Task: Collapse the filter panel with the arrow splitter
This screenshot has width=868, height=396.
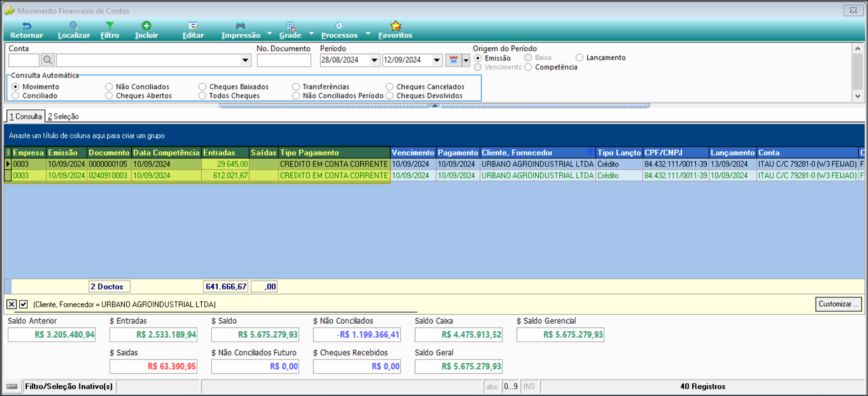Action: pyautogui.click(x=434, y=106)
